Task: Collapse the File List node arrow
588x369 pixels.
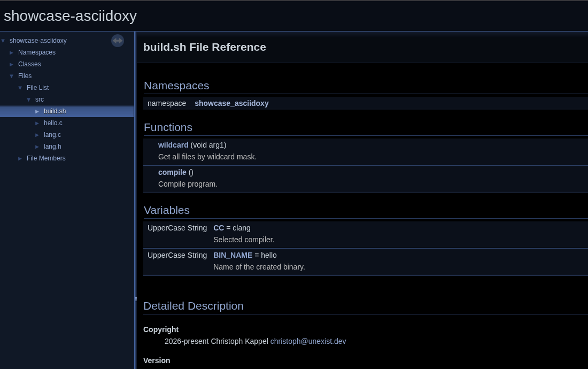Action: pyautogui.click(x=20, y=88)
